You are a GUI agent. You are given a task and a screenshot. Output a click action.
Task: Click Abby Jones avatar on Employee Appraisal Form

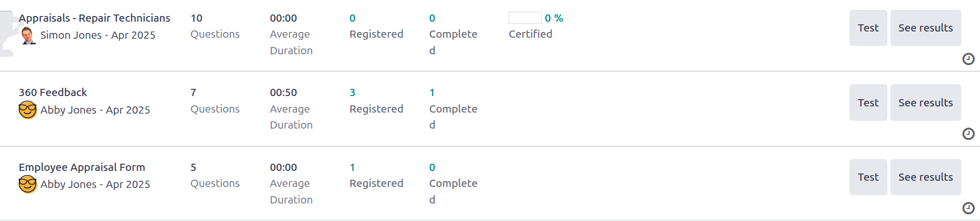click(x=27, y=184)
